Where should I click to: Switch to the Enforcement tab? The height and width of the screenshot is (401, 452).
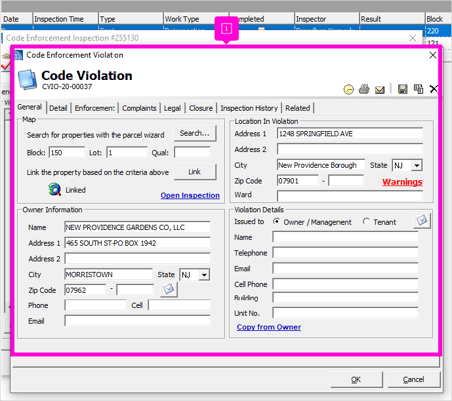pos(95,108)
